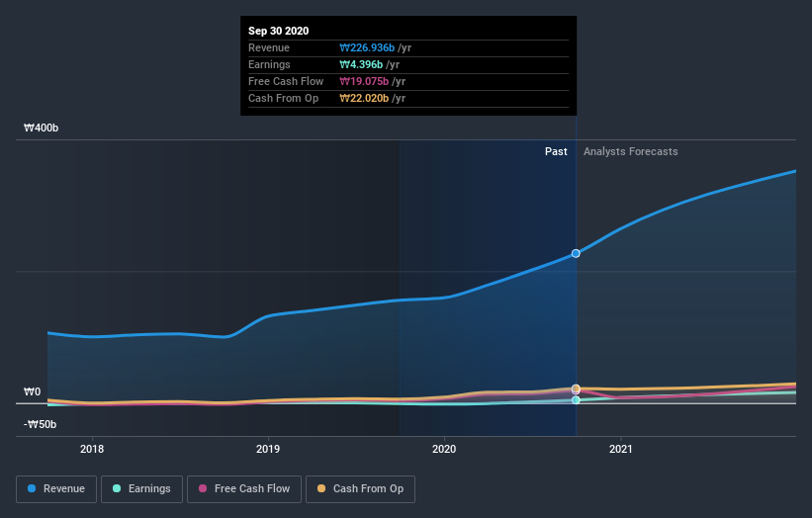
Task: Click the Sep 30 2020 tooltip date
Action: click(x=279, y=31)
